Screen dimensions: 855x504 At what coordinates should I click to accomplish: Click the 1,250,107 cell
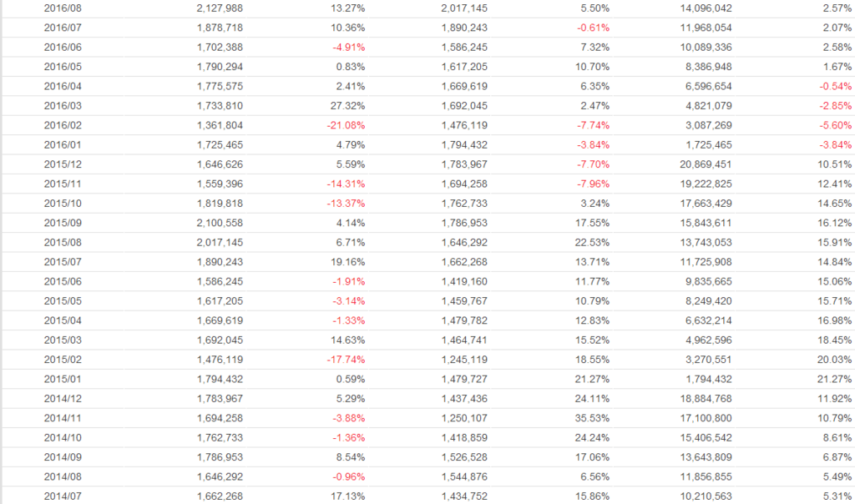coord(464,419)
